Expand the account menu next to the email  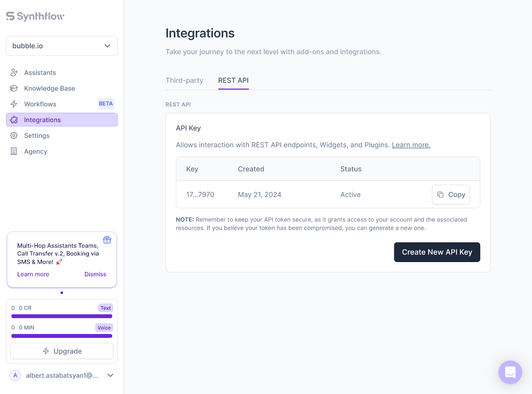pyautogui.click(x=110, y=375)
